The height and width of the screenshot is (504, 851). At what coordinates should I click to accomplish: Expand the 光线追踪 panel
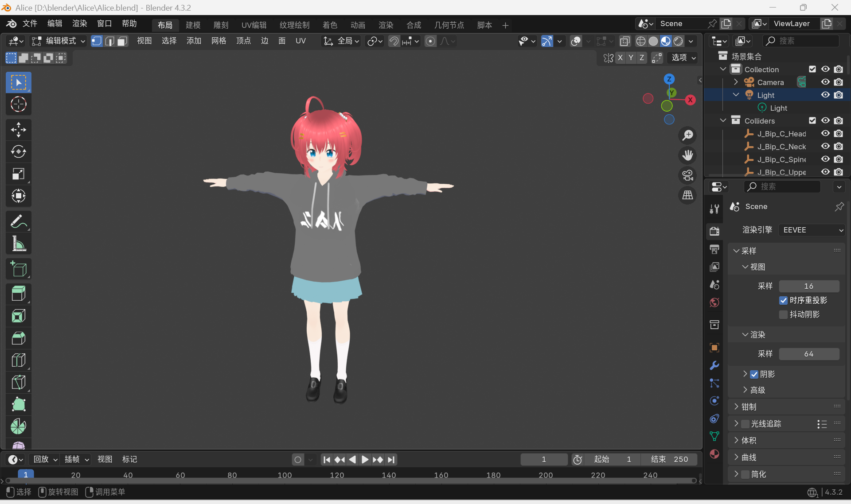tap(736, 423)
